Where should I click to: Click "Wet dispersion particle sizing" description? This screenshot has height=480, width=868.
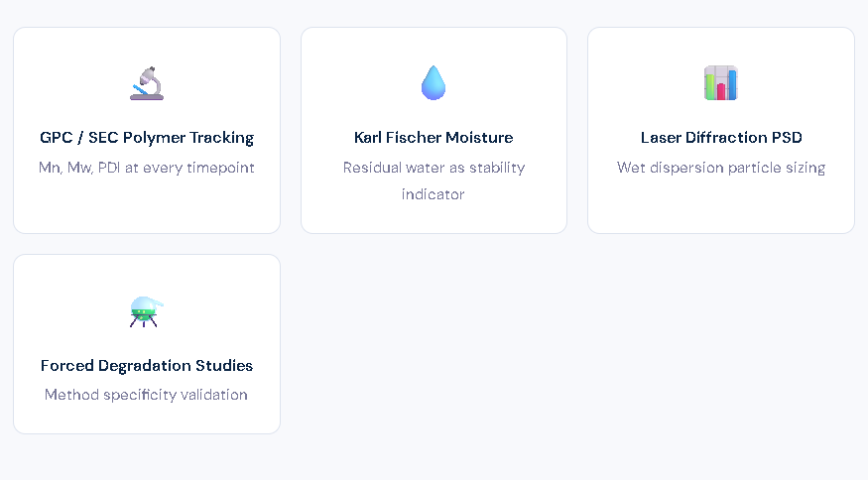(721, 168)
